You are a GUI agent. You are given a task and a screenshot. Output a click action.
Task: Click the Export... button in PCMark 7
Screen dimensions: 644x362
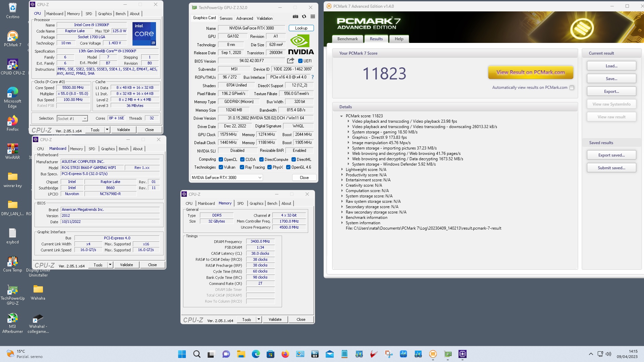click(x=611, y=92)
